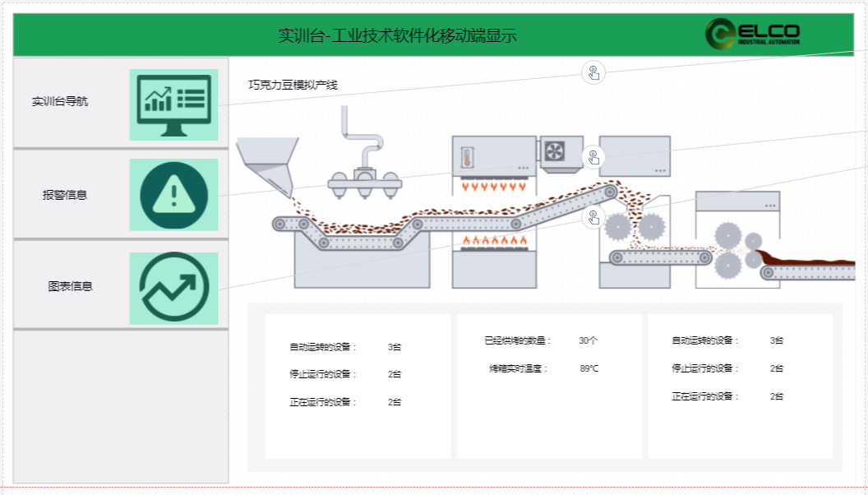The image size is (868, 495).
Task: Tap the touch hotspot beside the fan unit
Action: point(593,156)
